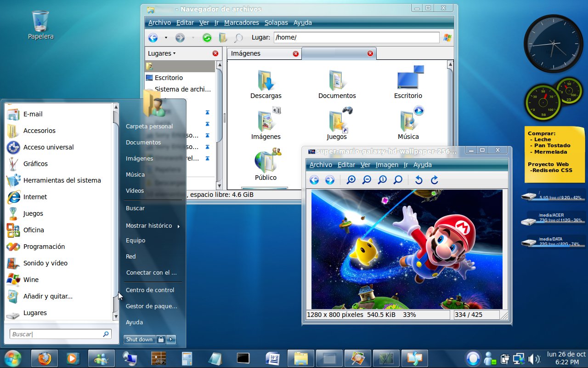
Task: Go forward in the file browser toolbar
Action: (x=180, y=38)
